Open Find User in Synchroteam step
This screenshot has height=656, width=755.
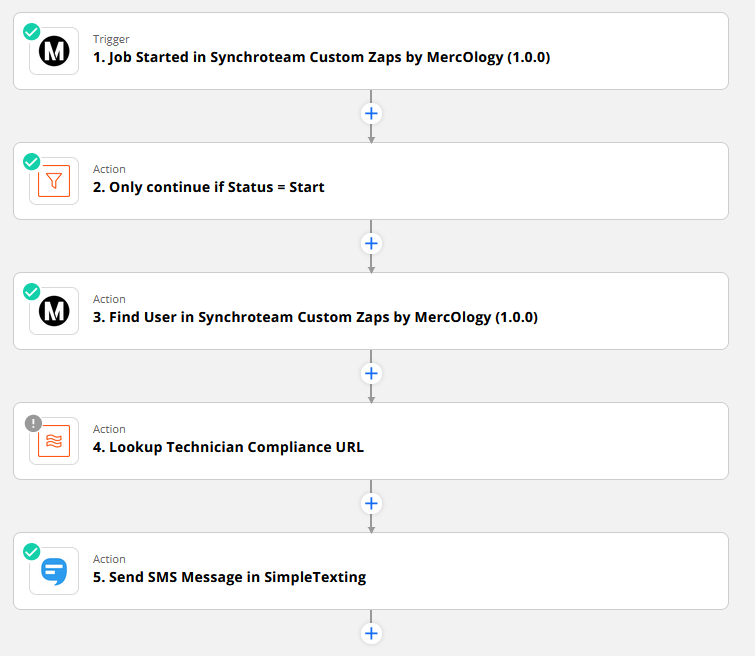pyautogui.click(x=371, y=311)
